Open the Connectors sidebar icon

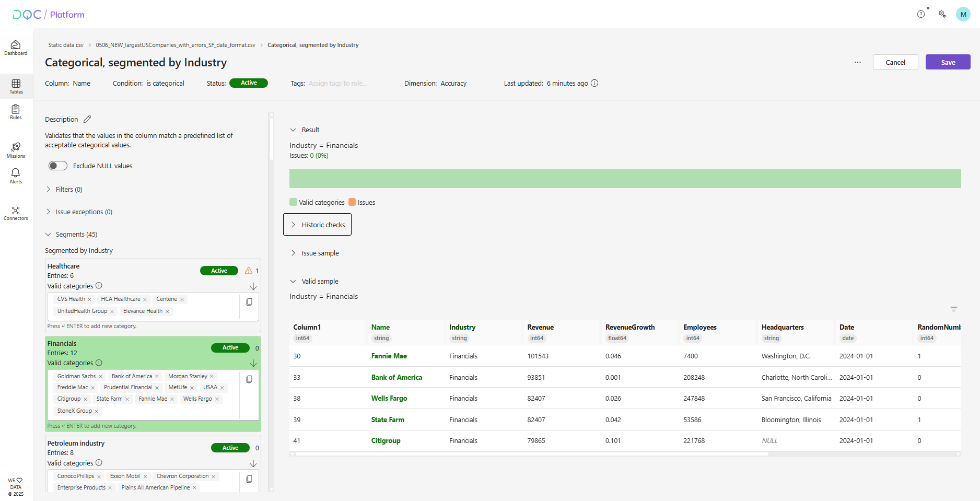pos(16,213)
